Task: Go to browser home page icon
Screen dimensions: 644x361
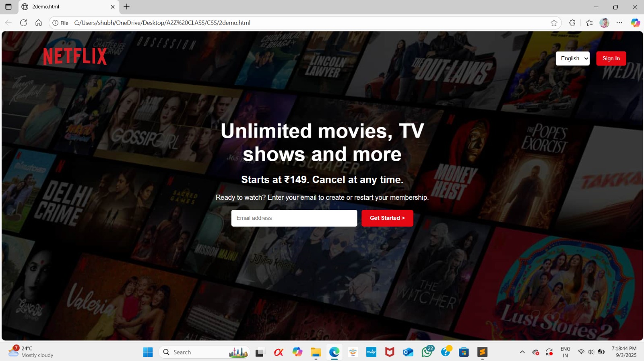Action: point(39,23)
